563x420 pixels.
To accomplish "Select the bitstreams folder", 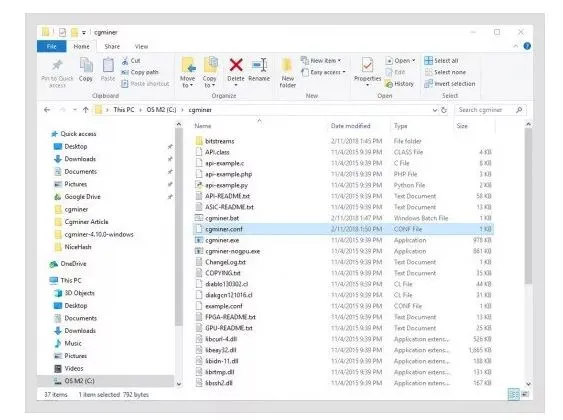I will (219, 141).
